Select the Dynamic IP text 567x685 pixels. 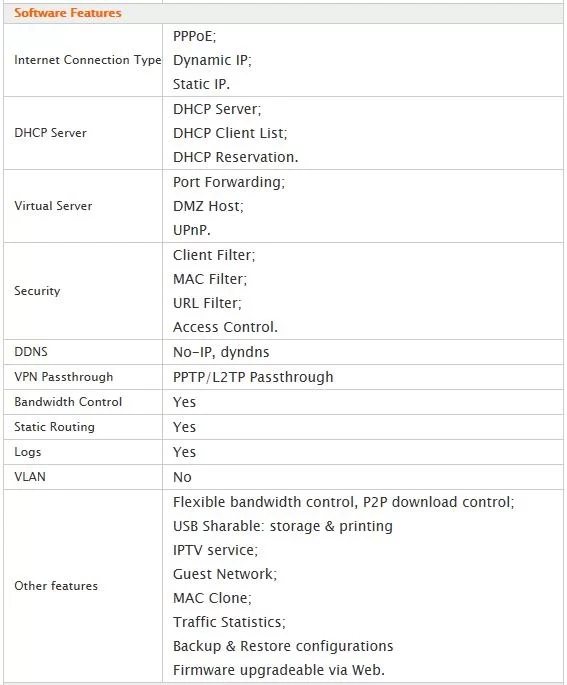(212, 60)
